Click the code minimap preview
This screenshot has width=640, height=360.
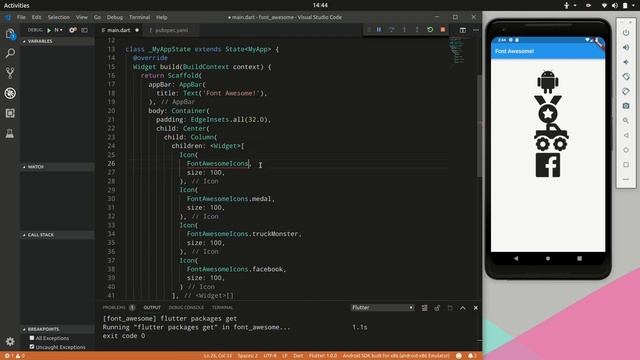457,50
